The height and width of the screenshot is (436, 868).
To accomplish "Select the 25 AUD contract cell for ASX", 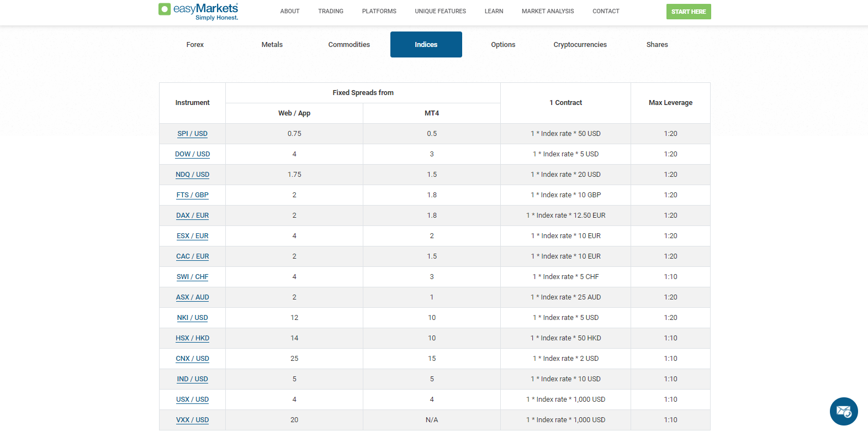I will [x=565, y=297].
